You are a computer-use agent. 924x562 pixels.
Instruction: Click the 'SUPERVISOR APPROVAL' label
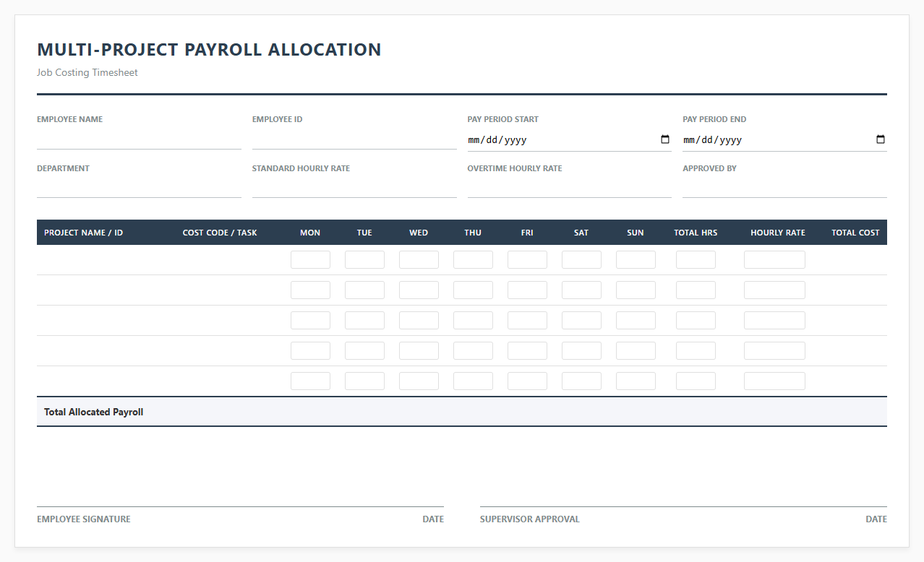tap(530, 519)
